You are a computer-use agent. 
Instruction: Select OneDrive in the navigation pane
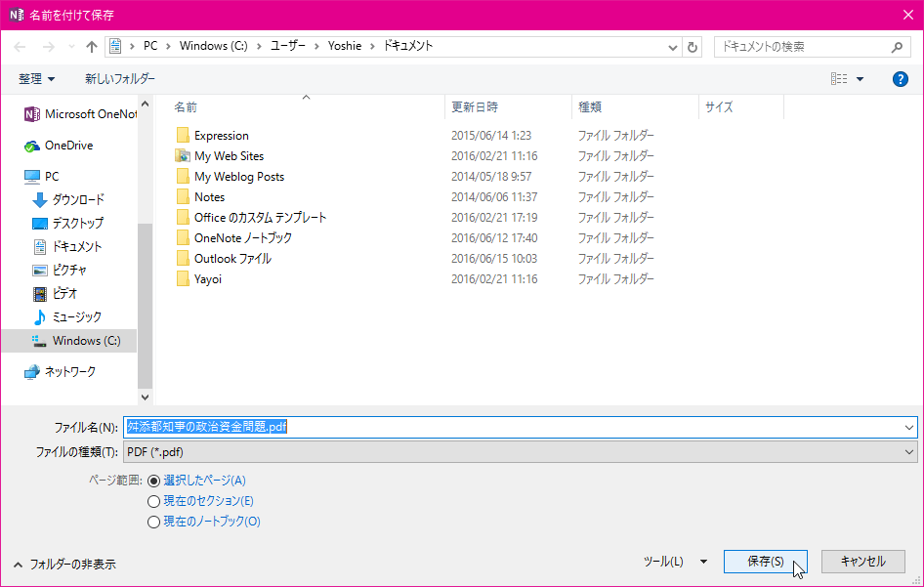(x=59, y=146)
